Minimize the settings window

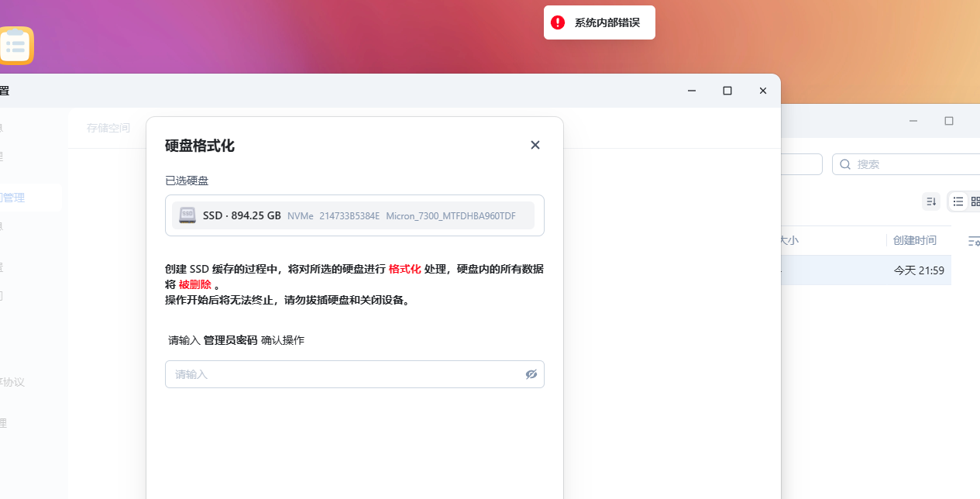point(692,91)
